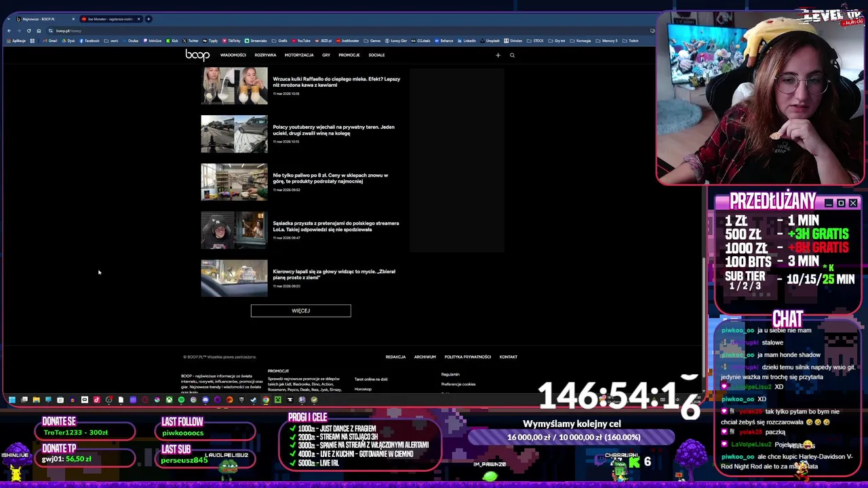Open the PROMOCJE menu item

pyautogui.click(x=349, y=55)
